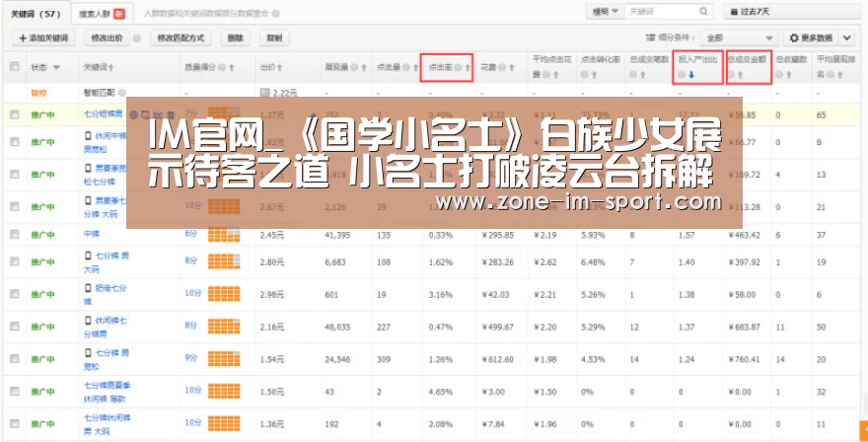Screen dimensions: 868x442
Task: Click the 6分 quality score in 中裤 row
Action: 191,234
